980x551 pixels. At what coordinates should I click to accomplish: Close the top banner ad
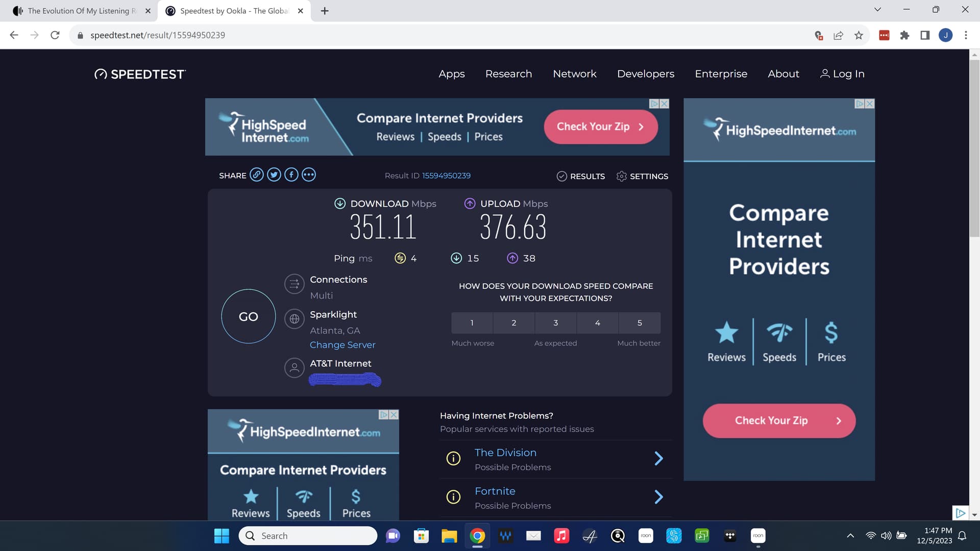pyautogui.click(x=665, y=104)
